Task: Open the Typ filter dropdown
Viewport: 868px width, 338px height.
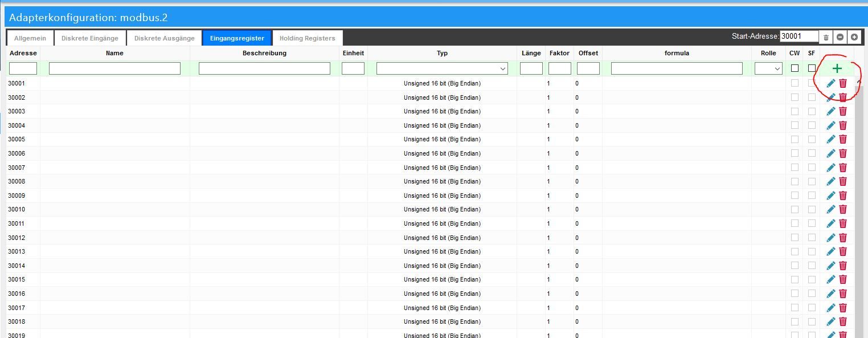Action: click(442, 68)
